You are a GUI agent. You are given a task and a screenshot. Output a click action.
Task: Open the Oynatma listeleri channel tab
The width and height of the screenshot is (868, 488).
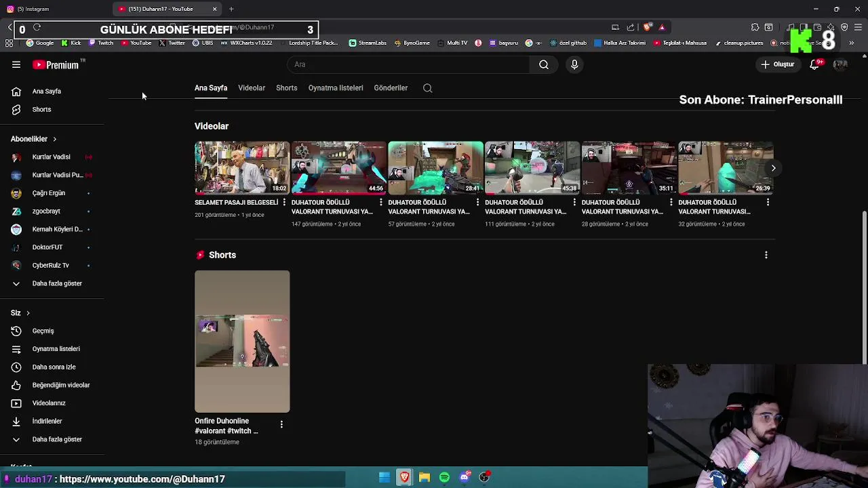click(336, 88)
